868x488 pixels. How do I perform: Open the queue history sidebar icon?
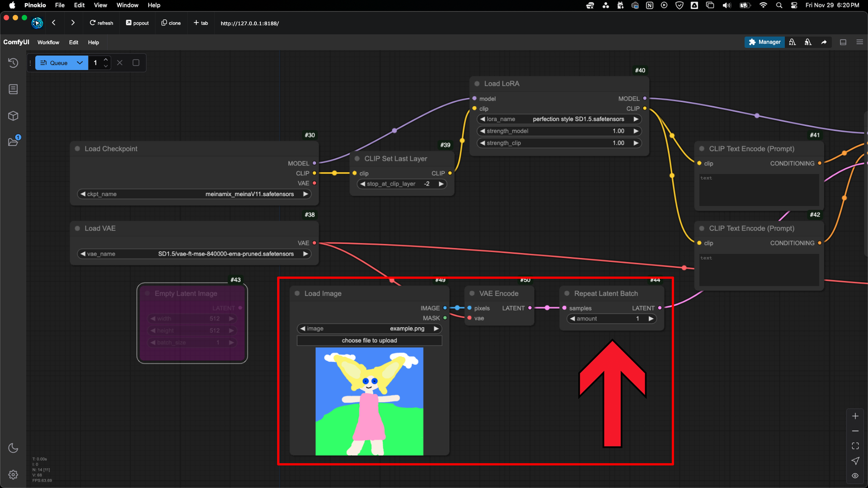click(x=13, y=63)
